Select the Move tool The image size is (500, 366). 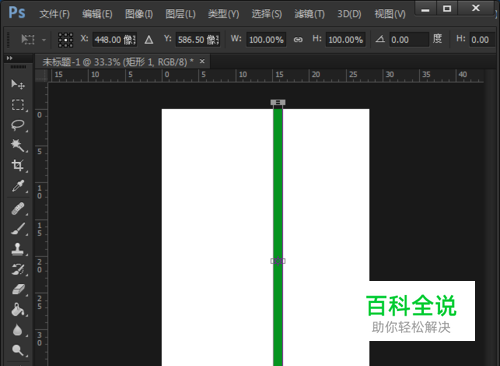[18, 84]
